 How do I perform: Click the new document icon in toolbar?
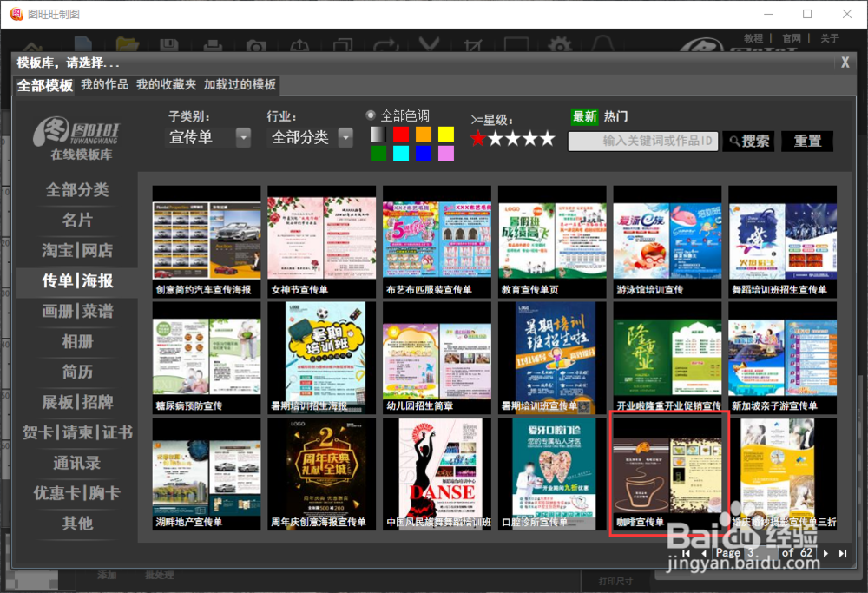pos(83,44)
